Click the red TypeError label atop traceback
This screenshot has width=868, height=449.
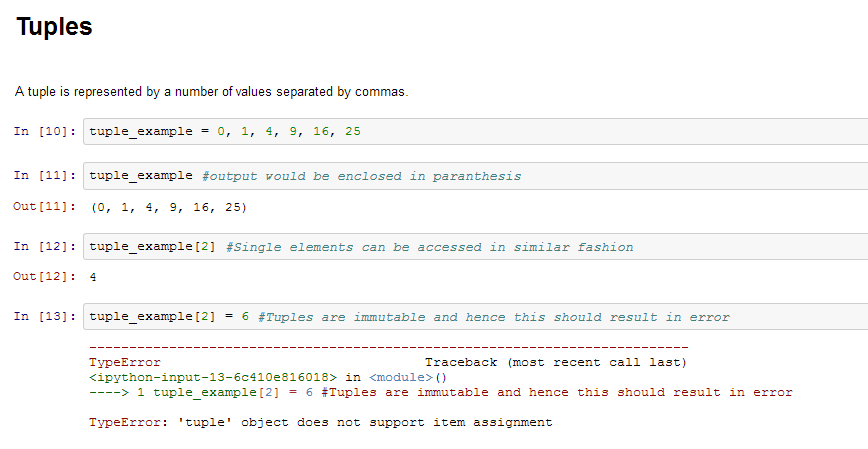124,361
